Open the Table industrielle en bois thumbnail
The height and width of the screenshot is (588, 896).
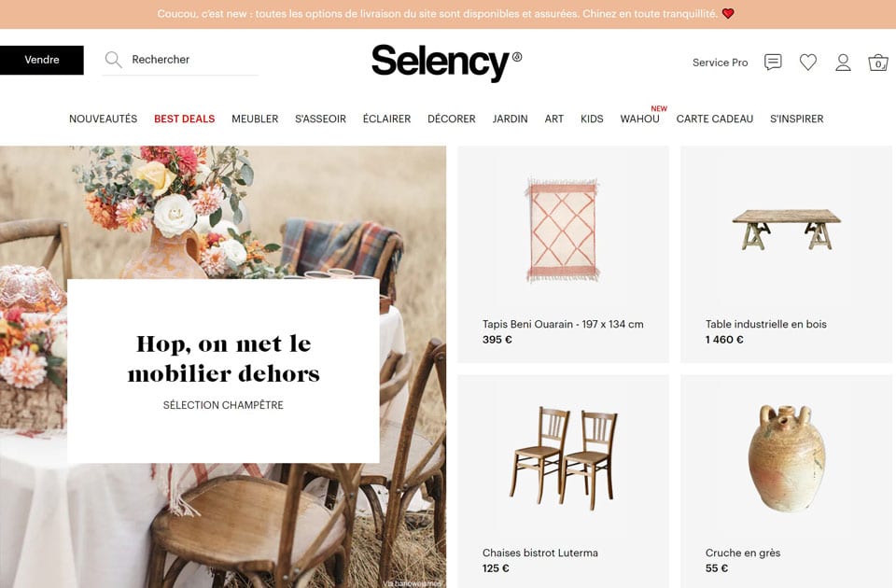(x=786, y=230)
